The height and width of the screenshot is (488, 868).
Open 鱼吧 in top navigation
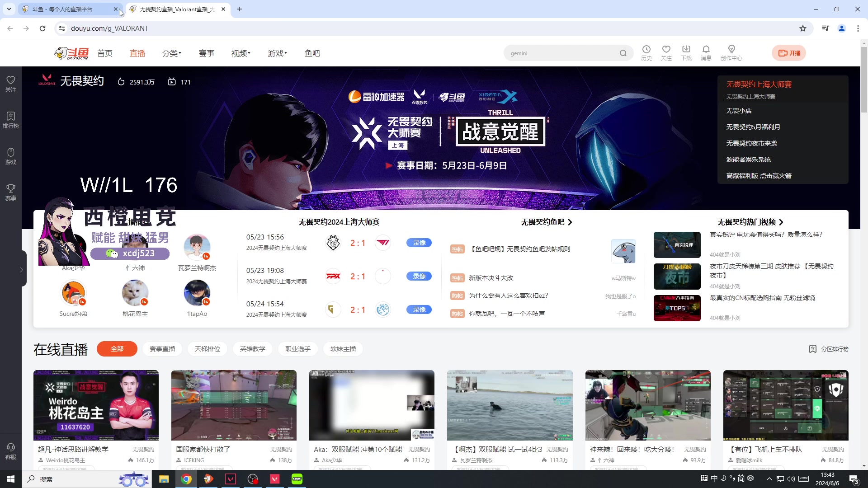tap(312, 53)
